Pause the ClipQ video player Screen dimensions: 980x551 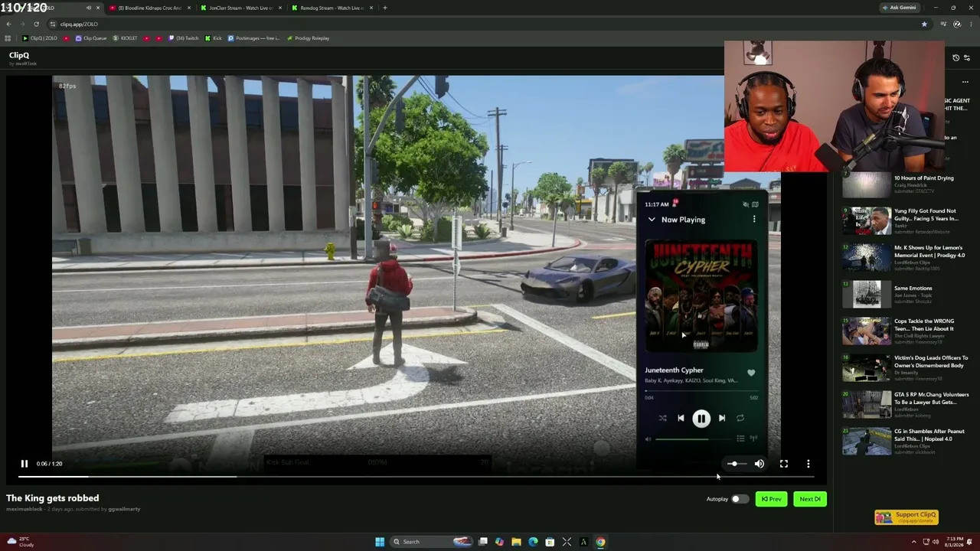click(x=24, y=464)
